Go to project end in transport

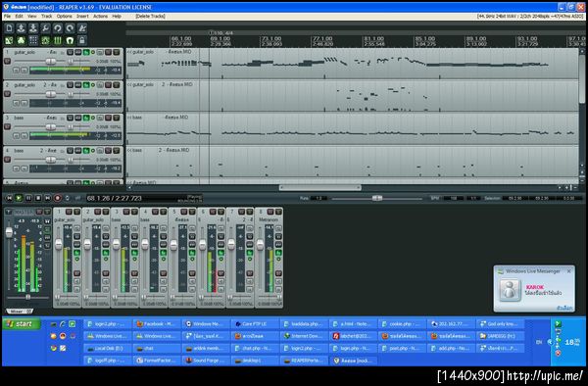click(48, 198)
